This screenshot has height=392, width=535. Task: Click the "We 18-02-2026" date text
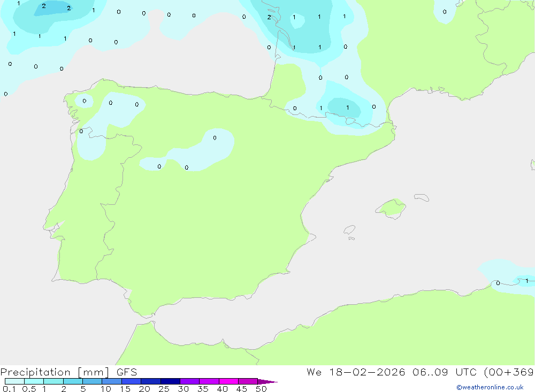(356, 372)
